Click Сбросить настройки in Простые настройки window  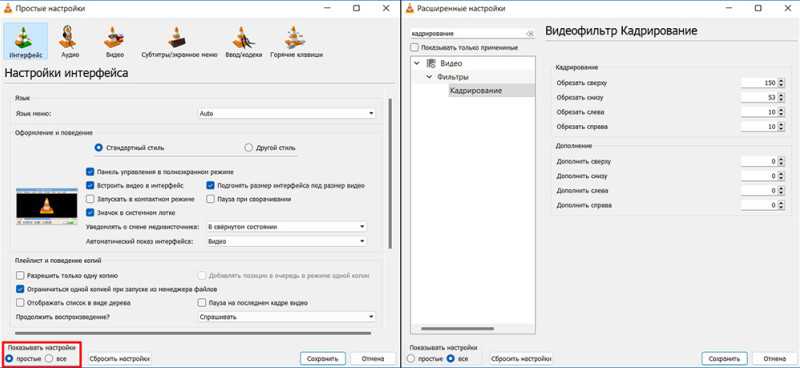pos(120,359)
